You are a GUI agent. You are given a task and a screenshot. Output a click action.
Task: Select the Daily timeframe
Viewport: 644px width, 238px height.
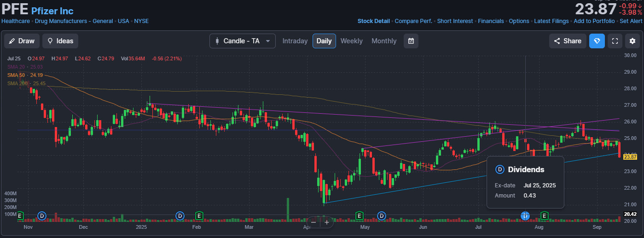324,41
